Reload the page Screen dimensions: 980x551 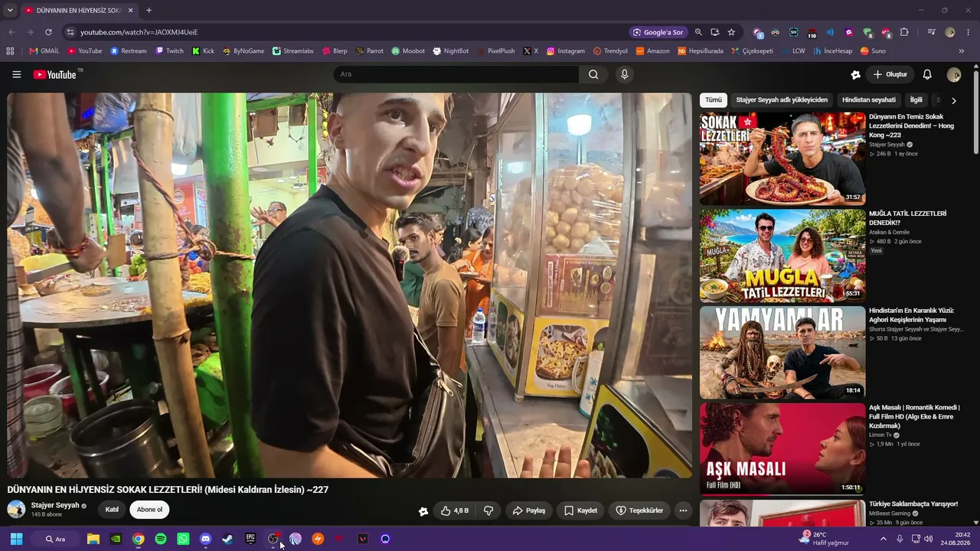(48, 32)
